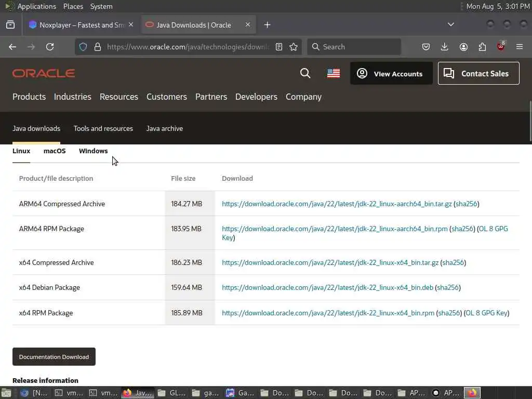Open the uBlock Origin extension icon
This screenshot has width=532, height=399.
(x=501, y=46)
